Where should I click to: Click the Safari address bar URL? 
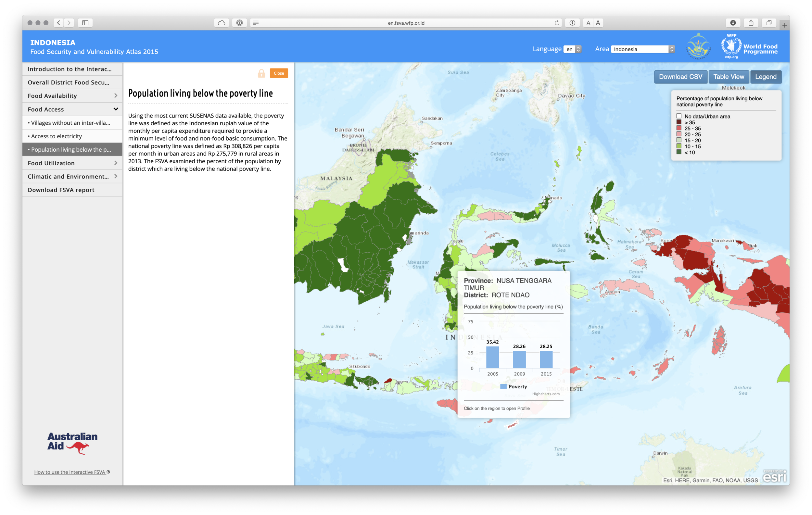(x=406, y=23)
